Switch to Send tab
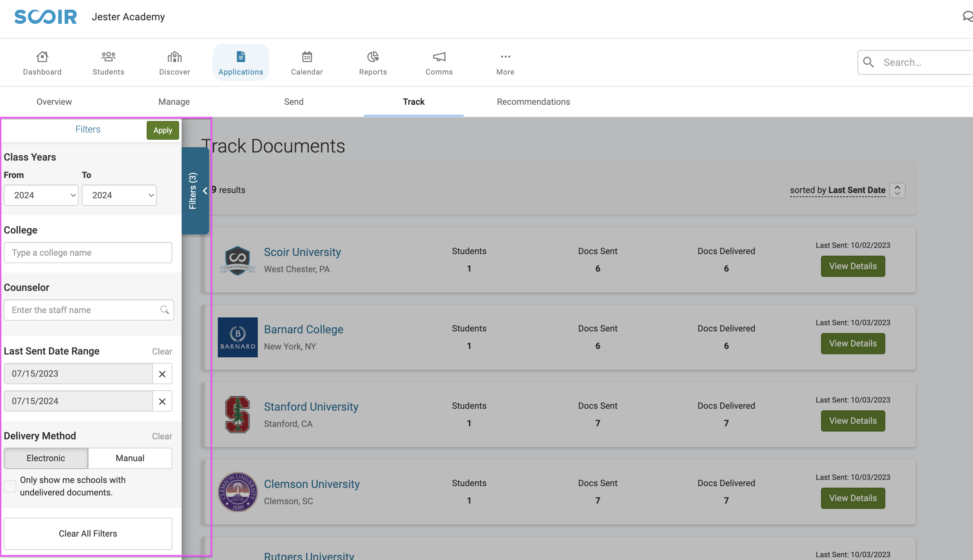 pyautogui.click(x=294, y=102)
